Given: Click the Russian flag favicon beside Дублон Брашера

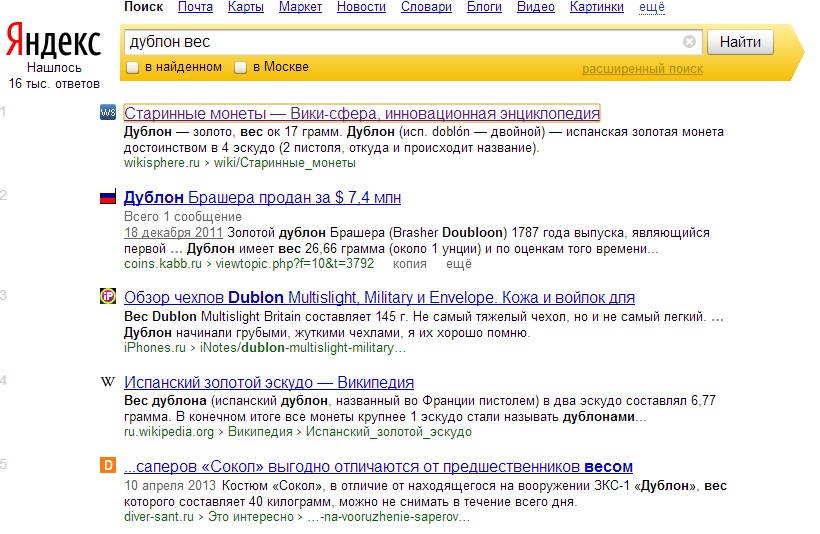Looking at the screenshot, I should pos(108,197).
